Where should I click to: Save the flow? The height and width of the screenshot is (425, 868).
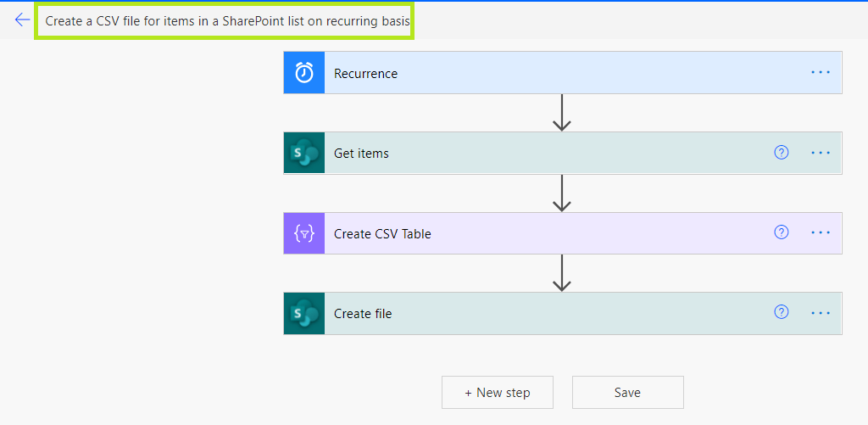click(x=627, y=393)
